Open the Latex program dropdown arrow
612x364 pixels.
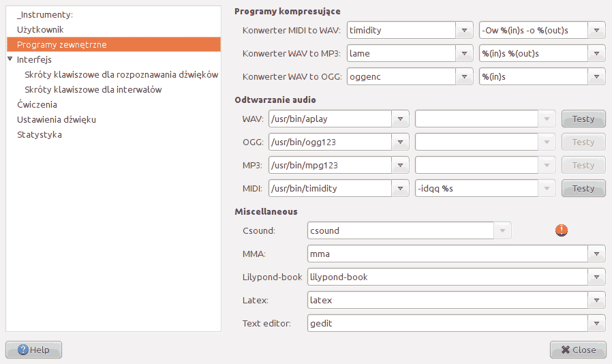[x=597, y=300]
